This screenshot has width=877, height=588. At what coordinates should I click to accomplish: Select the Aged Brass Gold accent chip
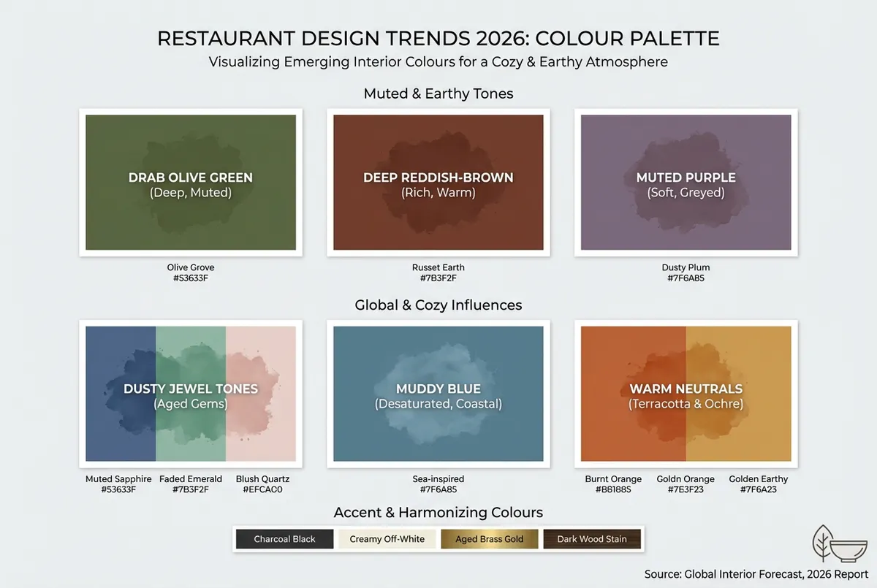(489, 539)
